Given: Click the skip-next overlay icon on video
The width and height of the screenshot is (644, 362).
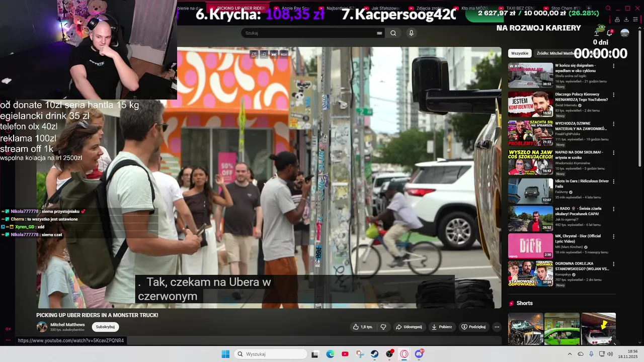Looking at the screenshot, I should click(x=274, y=54).
